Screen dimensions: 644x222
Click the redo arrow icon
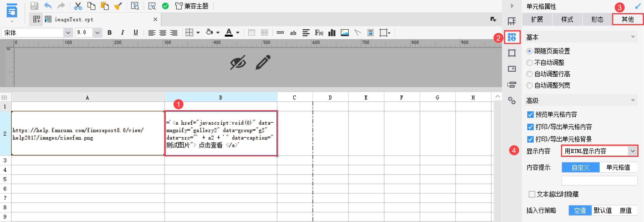pos(61,6)
